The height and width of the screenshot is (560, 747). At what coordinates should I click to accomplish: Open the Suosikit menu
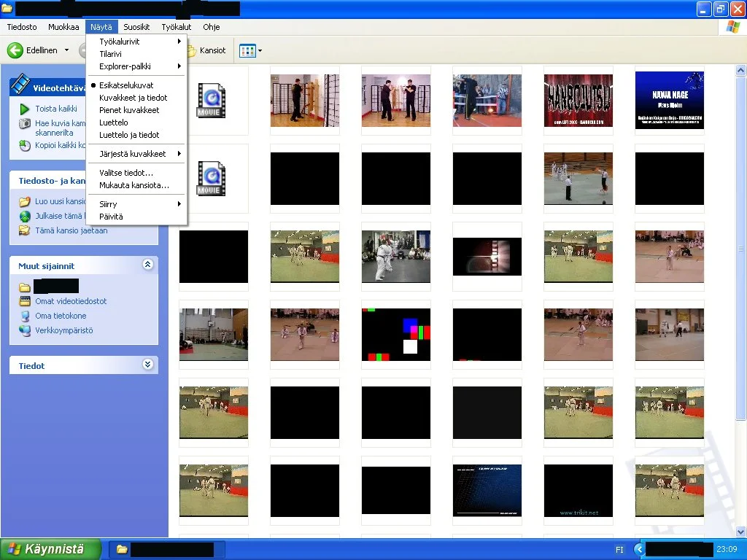[x=136, y=27]
